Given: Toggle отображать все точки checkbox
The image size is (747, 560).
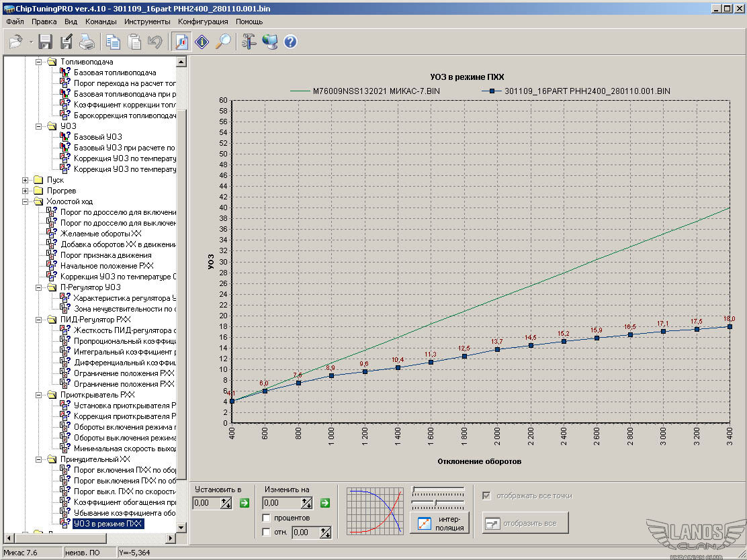Looking at the screenshot, I should click(487, 496).
